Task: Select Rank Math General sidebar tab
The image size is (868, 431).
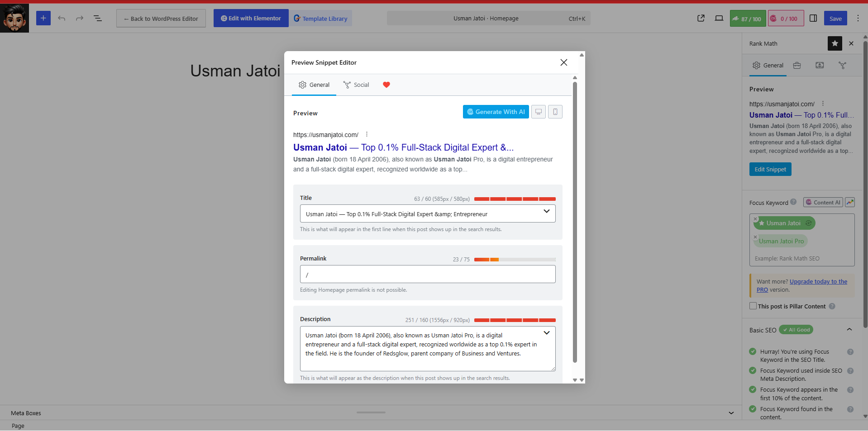Action: [768, 66]
